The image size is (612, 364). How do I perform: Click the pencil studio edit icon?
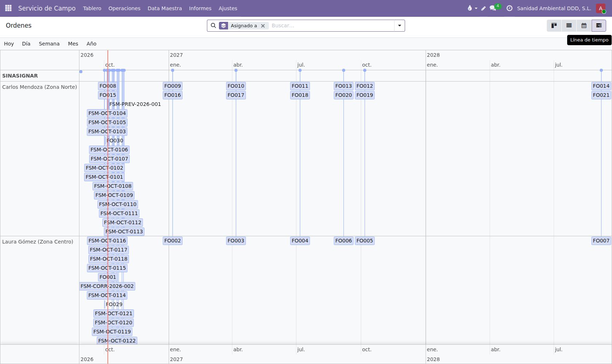(x=483, y=8)
